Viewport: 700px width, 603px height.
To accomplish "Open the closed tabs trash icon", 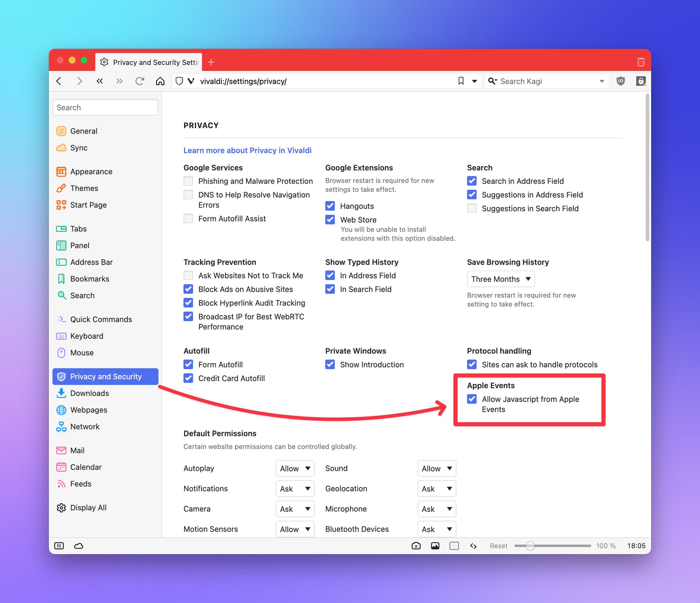I will pos(641,62).
